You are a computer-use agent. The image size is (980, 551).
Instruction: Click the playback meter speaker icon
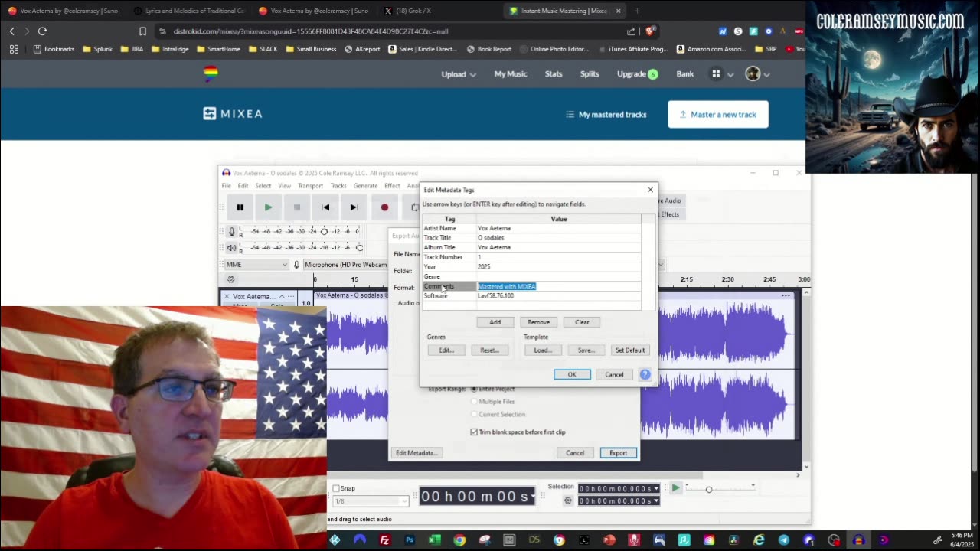(x=232, y=247)
